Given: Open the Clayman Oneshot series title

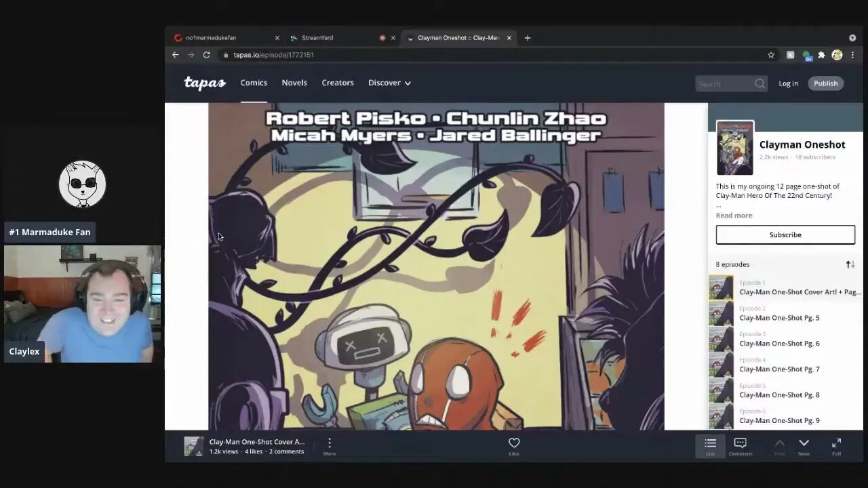Looking at the screenshot, I should (x=802, y=144).
